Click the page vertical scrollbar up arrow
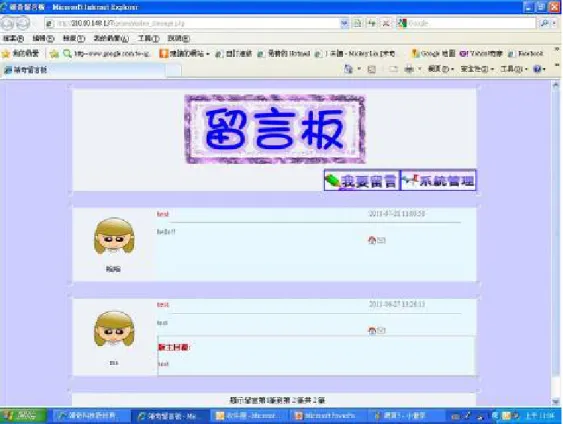Image resolution: width=563 pixels, height=424 pixels. pos(555,85)
